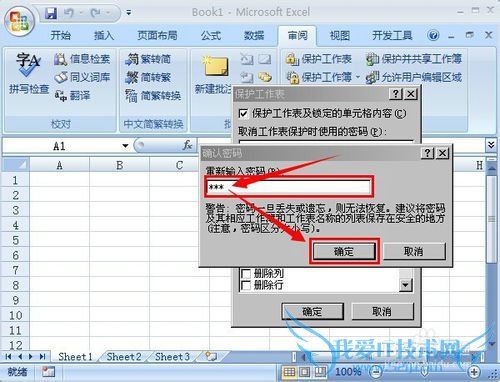Click 保护工作表 protect sheet ribbon button

319,59
